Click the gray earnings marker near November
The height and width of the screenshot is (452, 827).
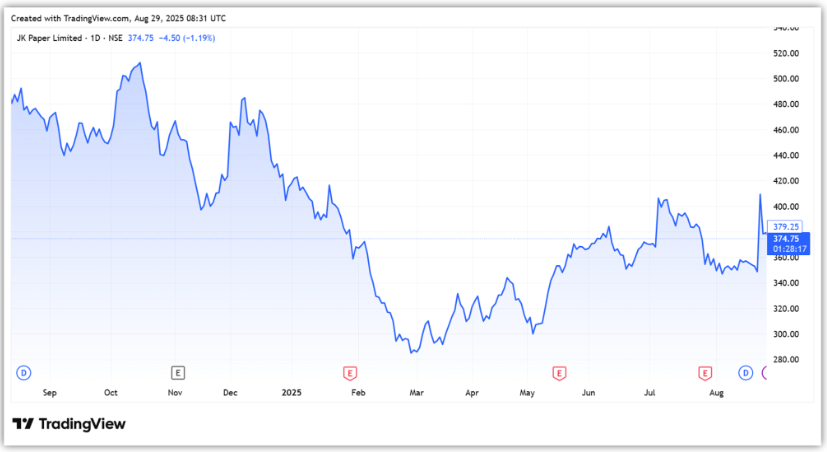pyautogui.click(x=178, y=372)
